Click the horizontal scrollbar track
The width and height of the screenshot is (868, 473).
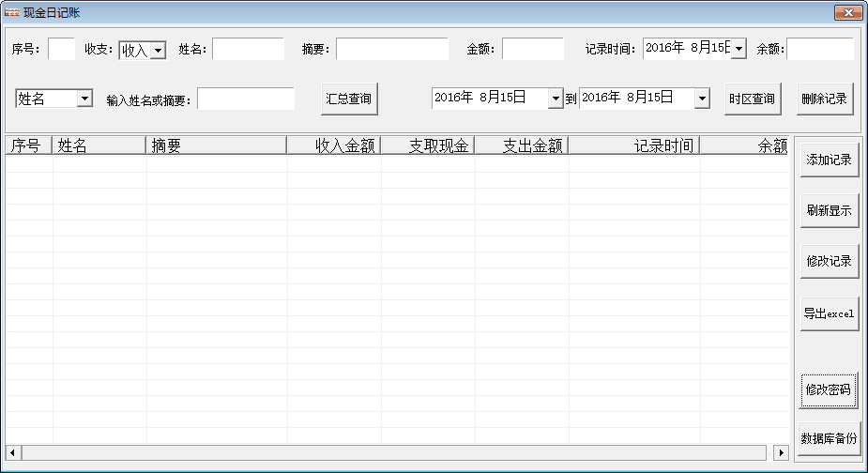pyautogui.click(x=394, y=452)
